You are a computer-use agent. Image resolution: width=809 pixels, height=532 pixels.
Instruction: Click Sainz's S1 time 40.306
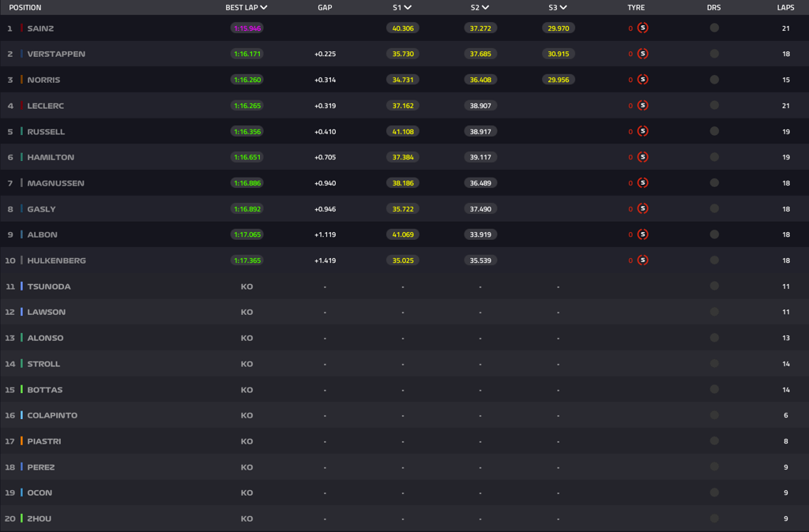tap(402, 28)
